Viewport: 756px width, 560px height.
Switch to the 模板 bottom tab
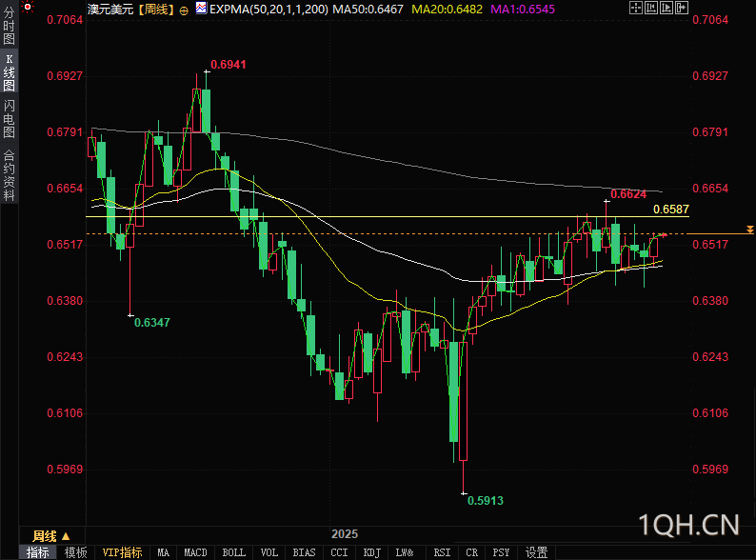[76, 552]
